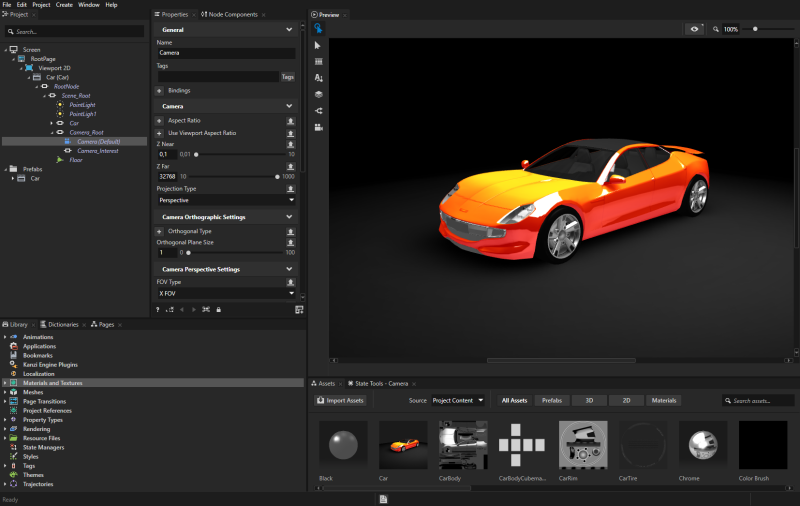
Task: Switch to the Dictionaries tab
Action: (63, 325)
